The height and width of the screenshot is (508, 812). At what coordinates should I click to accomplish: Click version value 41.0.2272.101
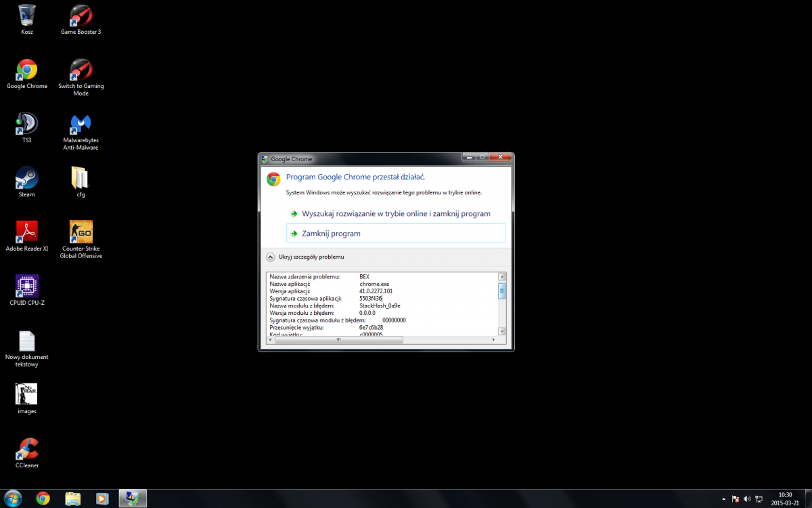(376, 291)
